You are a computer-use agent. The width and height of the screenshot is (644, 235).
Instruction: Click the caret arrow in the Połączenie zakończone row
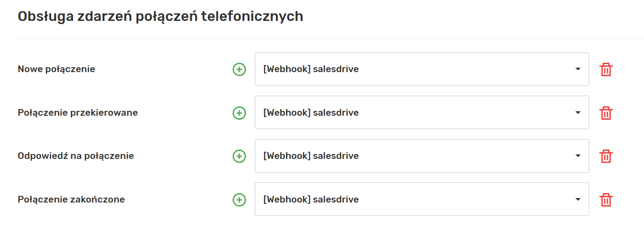pos(578,199)
